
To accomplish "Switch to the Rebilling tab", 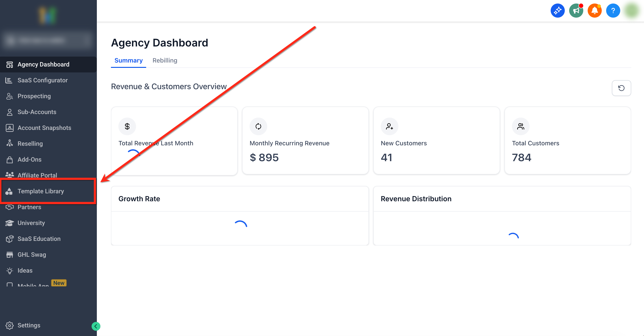I will [165, 61].
